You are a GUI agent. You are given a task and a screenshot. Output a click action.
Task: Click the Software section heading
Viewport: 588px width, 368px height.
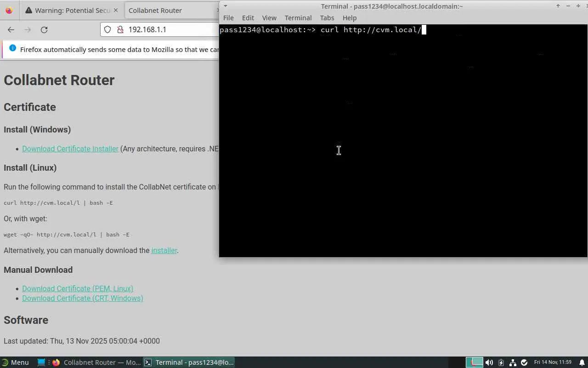point(26,320)
